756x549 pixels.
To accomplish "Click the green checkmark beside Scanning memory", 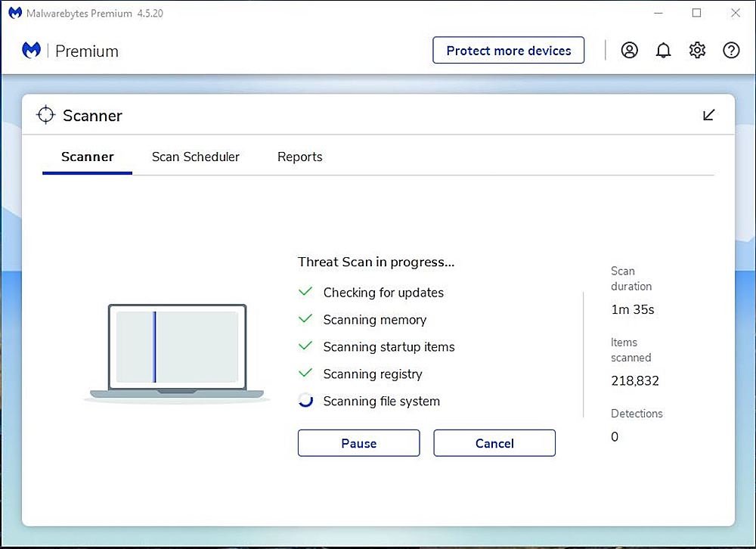I will [305, 319].
